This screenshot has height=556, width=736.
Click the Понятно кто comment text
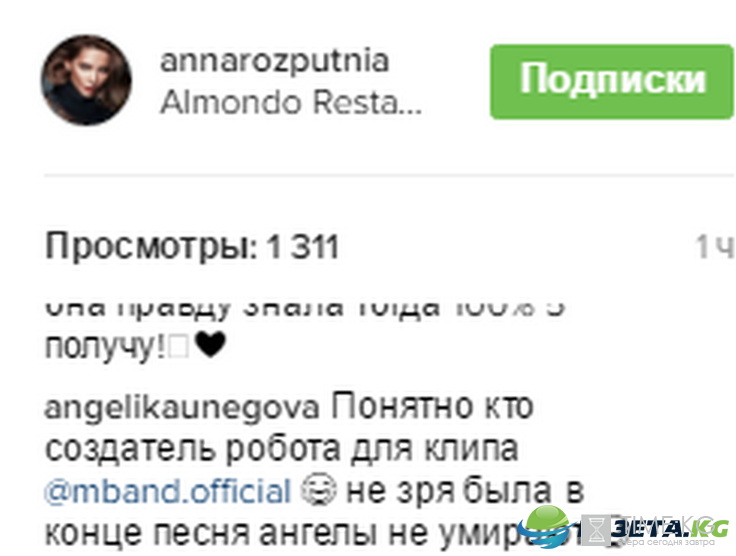[x=432, y=406]
